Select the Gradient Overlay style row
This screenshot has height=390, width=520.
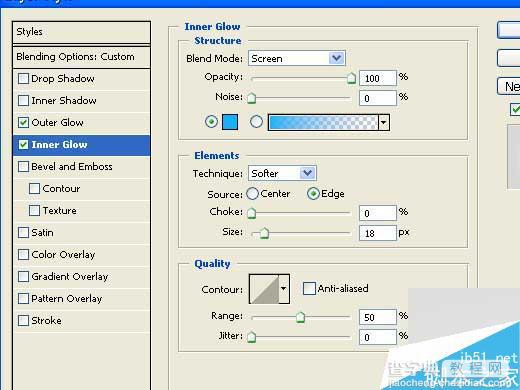click(x=81, y=277)
